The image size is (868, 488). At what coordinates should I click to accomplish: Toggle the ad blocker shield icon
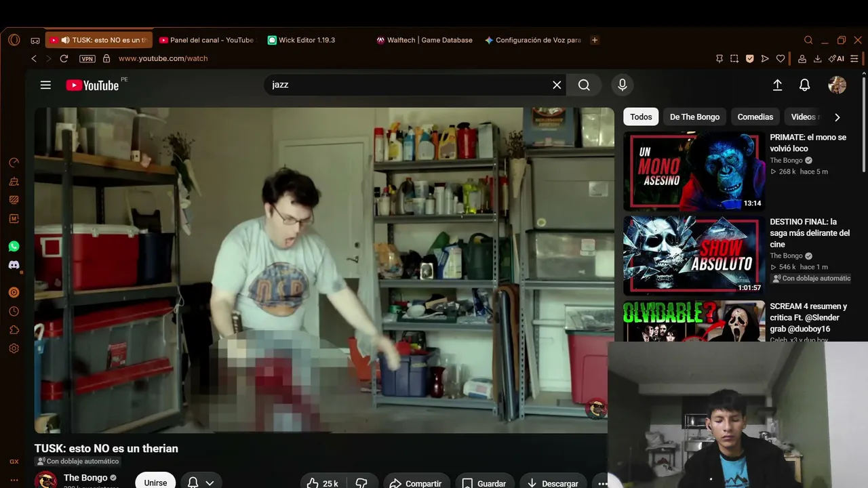click(x=749, y=59)
